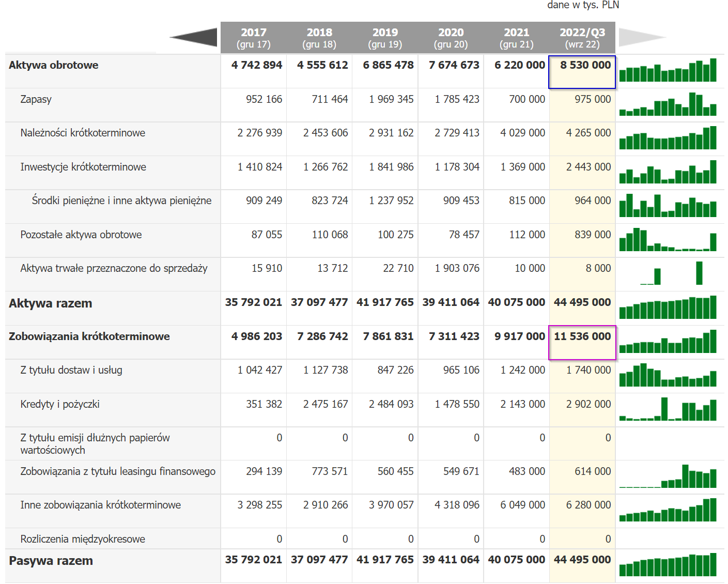
Task: Select the 2017 (gru 17) column header
Action: pyautogui.click(x=254, y=38)
